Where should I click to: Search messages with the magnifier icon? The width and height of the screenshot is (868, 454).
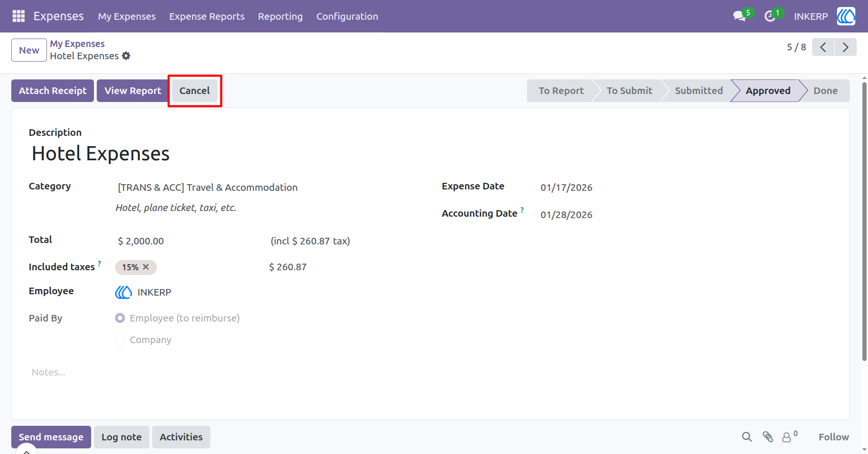tap(747, 437)
